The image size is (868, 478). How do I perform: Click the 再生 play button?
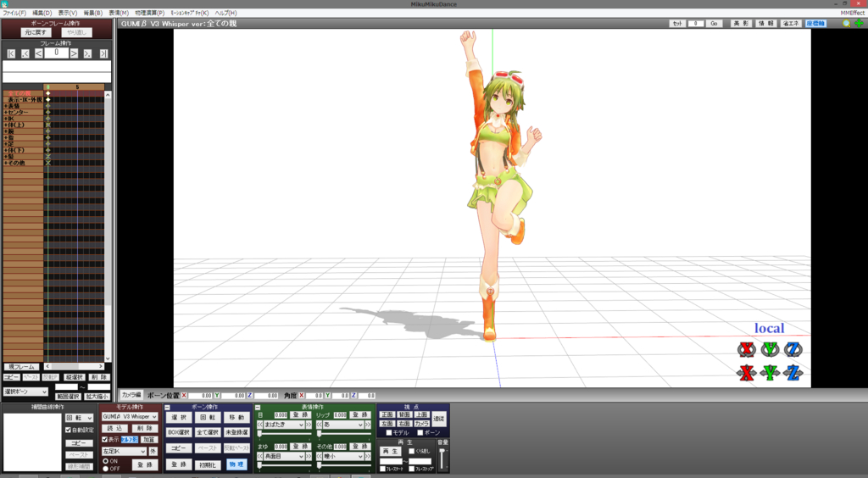(x=391, y=452)
